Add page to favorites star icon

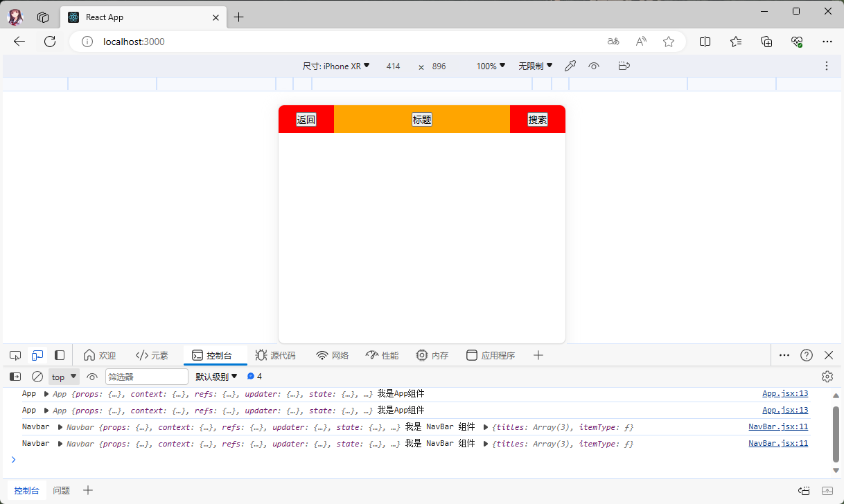[669, 42]
